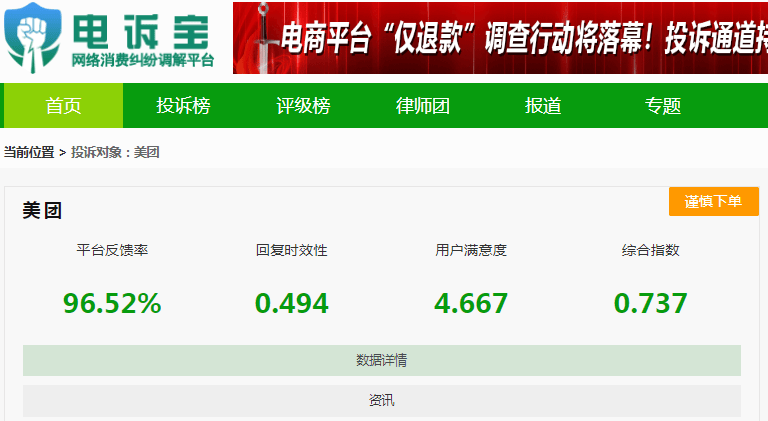Click the 当前位置 breadcrumb text

29,152
